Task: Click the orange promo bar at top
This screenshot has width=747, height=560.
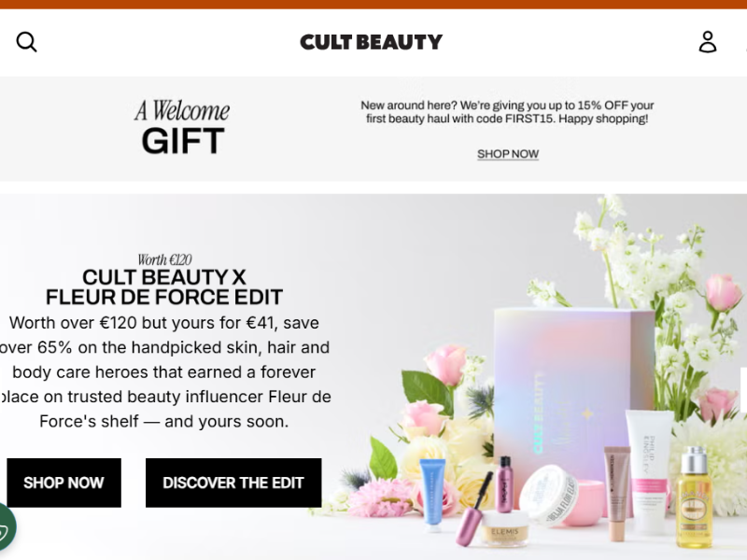Action: click(x=373, y=5)
